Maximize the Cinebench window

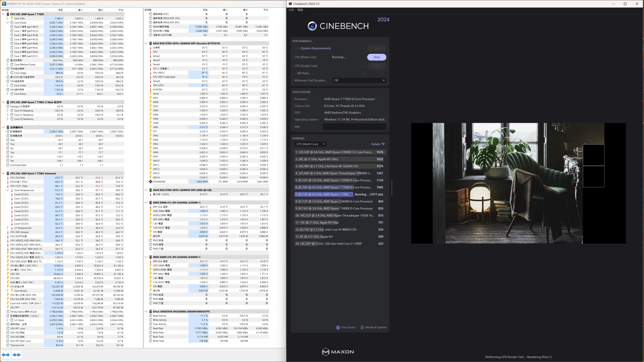pyautogui.click(x=625, y=4)
